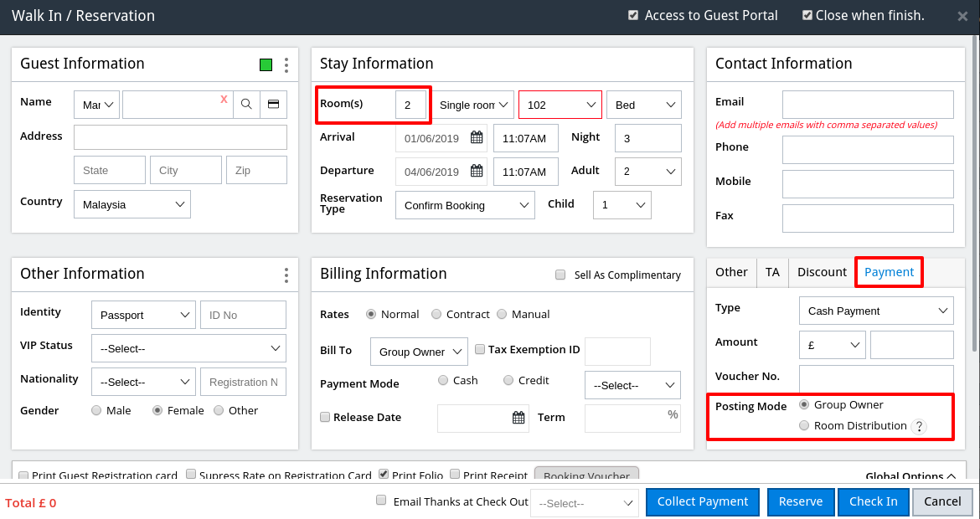Click the Collect Payment button
The height and width of the screenshot is (519, 980).
coord(703,502)
